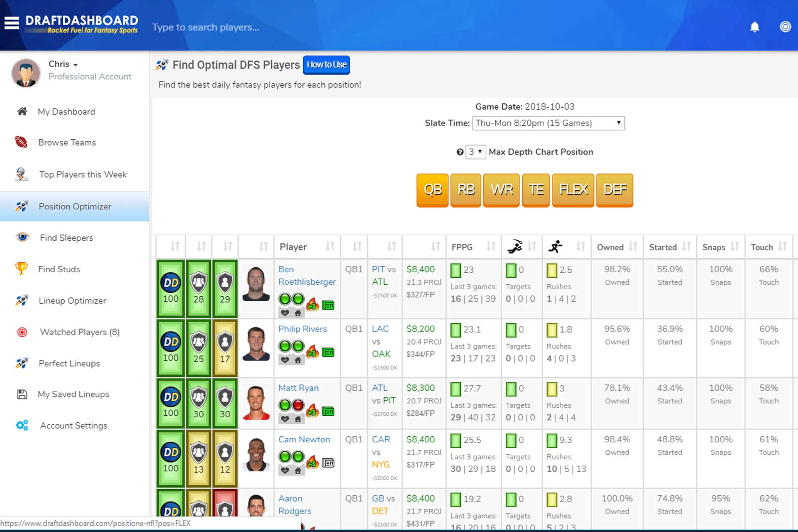Screen dimensions: 798x532
Task: Click the My Saved Lineups disk icon
Action: (x=22, y=394)
